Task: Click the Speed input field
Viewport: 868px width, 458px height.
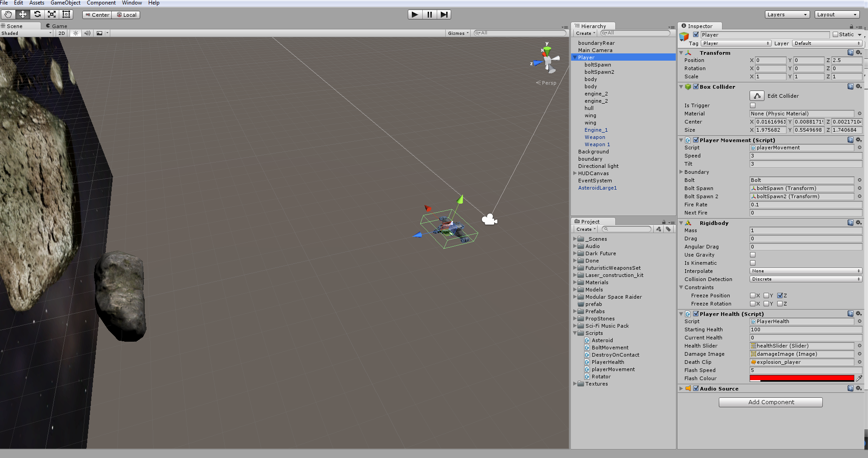Action: 806,156
